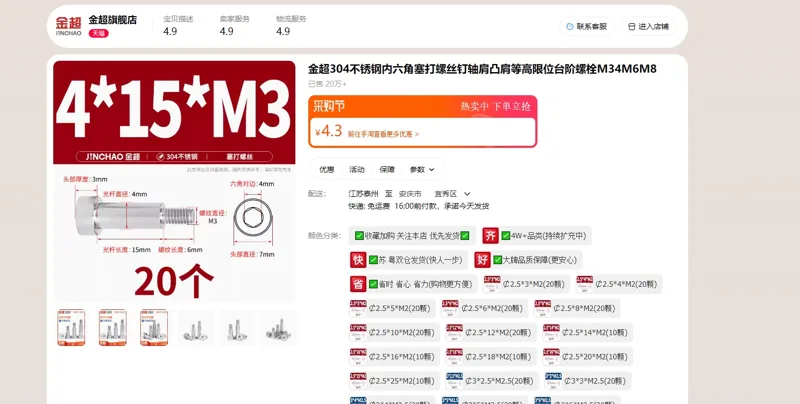Click the 采购节 promotion banner label
800x404 pixels.
[329, 106]
